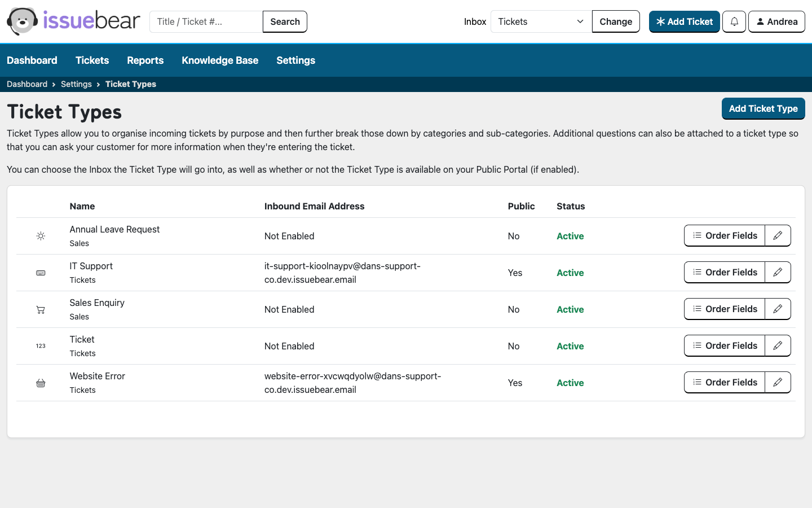
Task: Click the keyboard icon for IT Support
Action: (x=41, y=273)
